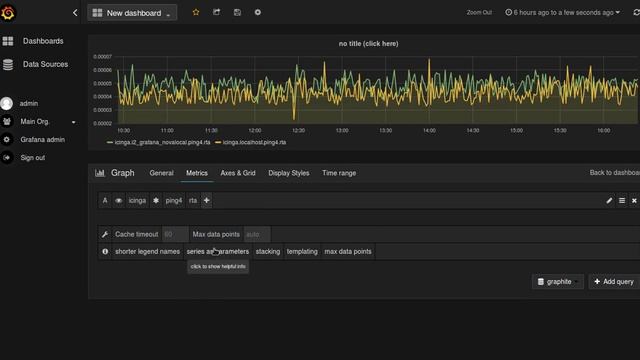Switch to the General tab
Viewport: 640px width, 360px height.
click(161, 173)
